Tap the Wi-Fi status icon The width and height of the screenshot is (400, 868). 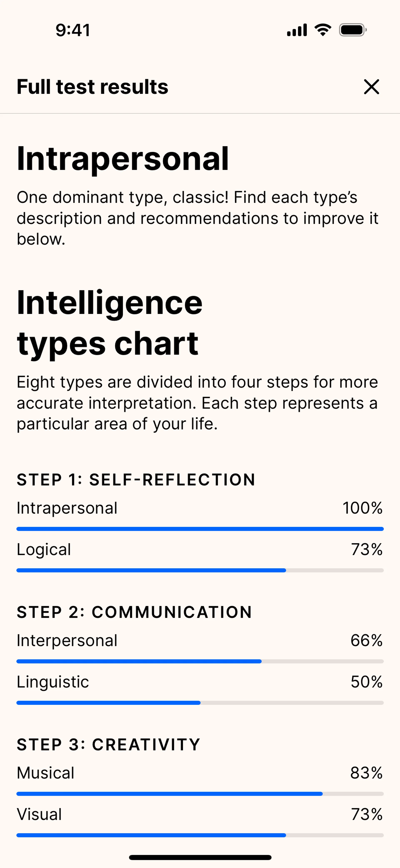point(322,30)
